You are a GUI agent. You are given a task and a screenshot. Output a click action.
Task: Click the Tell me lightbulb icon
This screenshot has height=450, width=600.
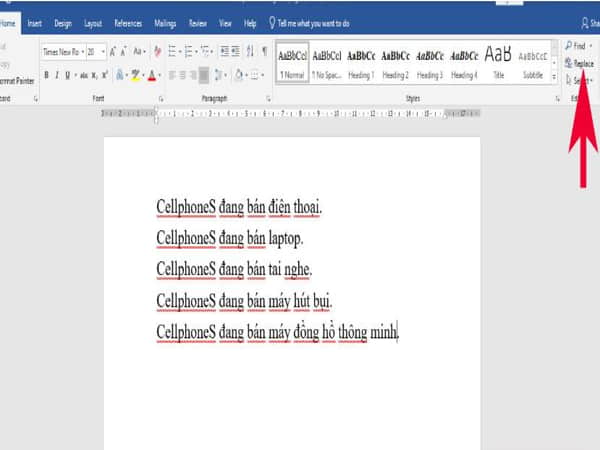pyautogui.click(x=272, y=23)
